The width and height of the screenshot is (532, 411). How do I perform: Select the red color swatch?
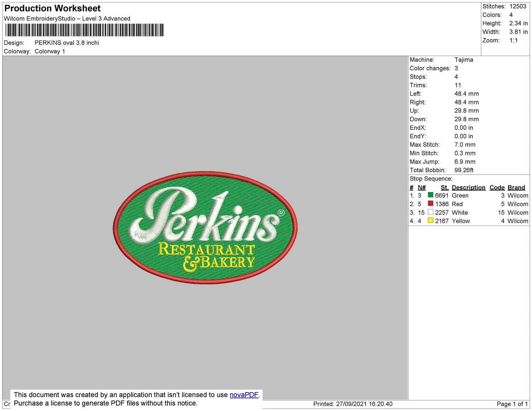(430, 203)
